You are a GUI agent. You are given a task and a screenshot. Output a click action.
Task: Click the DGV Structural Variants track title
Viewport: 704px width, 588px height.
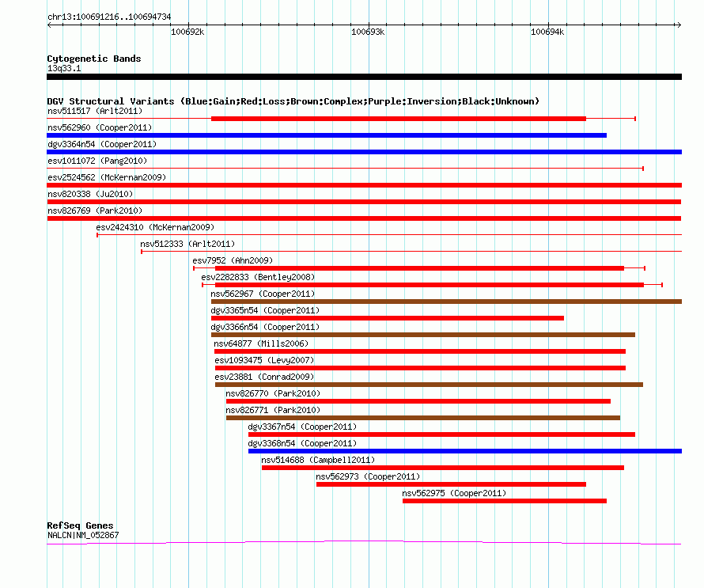click(x=293, y=101)
